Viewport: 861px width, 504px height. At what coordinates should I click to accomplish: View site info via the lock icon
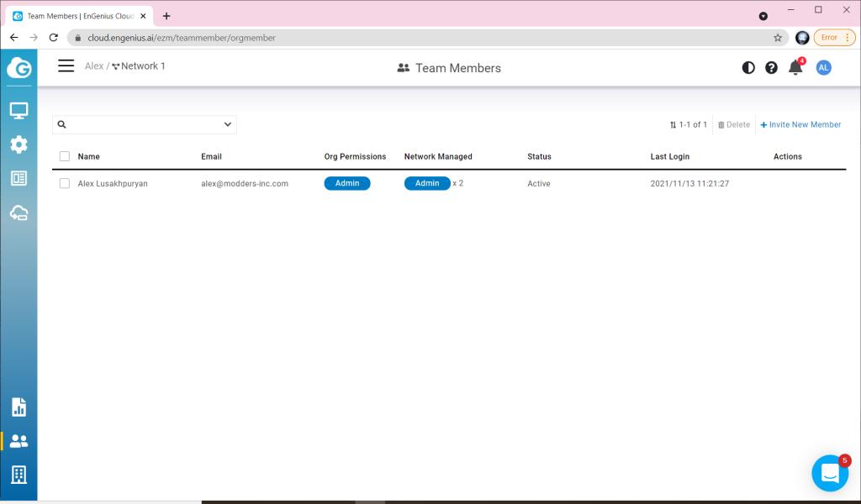[x=78, y=38]
